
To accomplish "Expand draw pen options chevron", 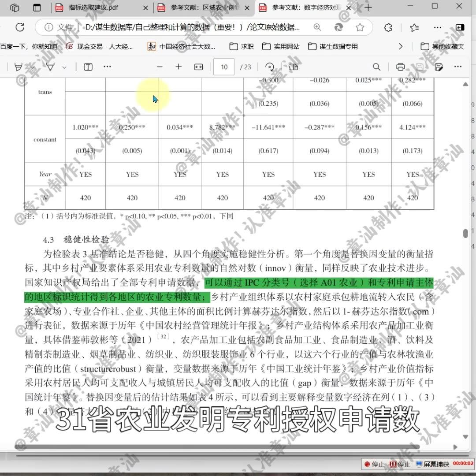I will (63, 67).
